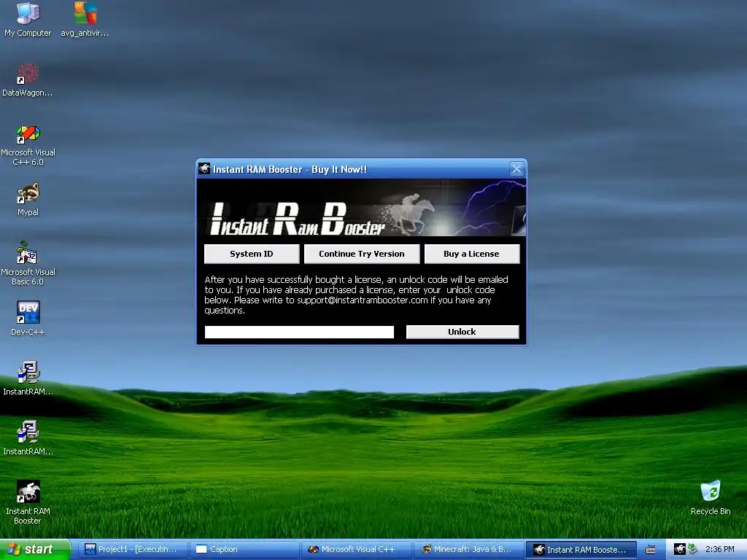Click the horse icon in dialog title bar
This screenshot has height=560, width=747.
click(204, 168)
